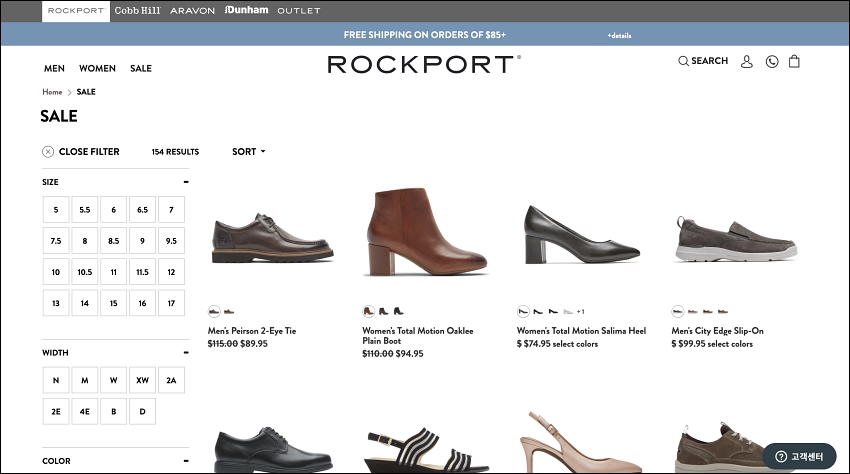The image size is (850, 474).
Task: Select size 7 filter
Action: tap(171, 210)
